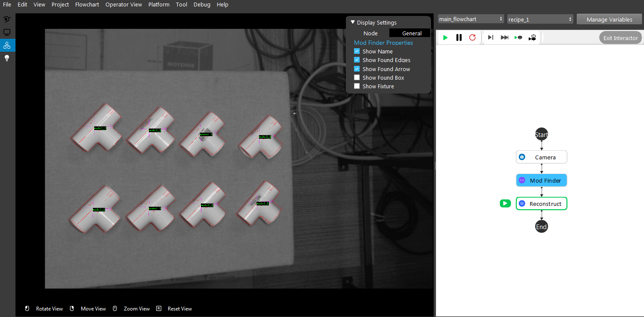This screenshot has width=644, height=317.
Task: Open the monitor icon in left sidebar
Action: tap(7, 32)
